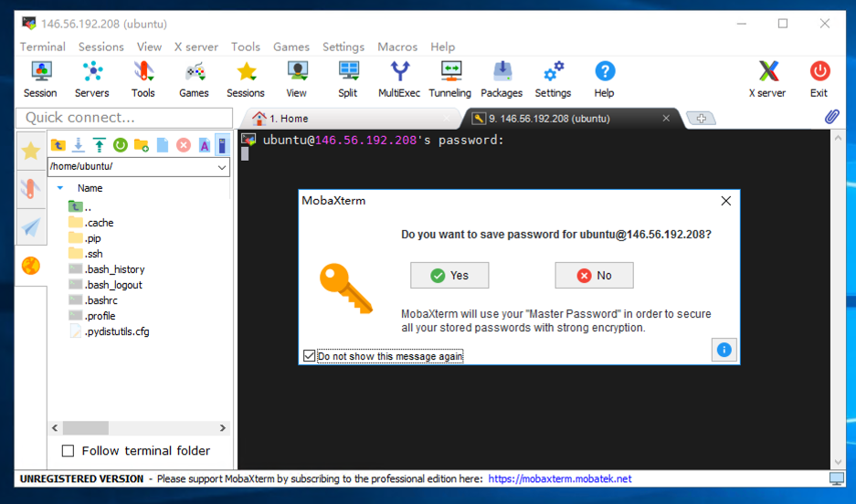Open the Terminal menu
This screenshot has width=856, height=504.
coord(43,47)
